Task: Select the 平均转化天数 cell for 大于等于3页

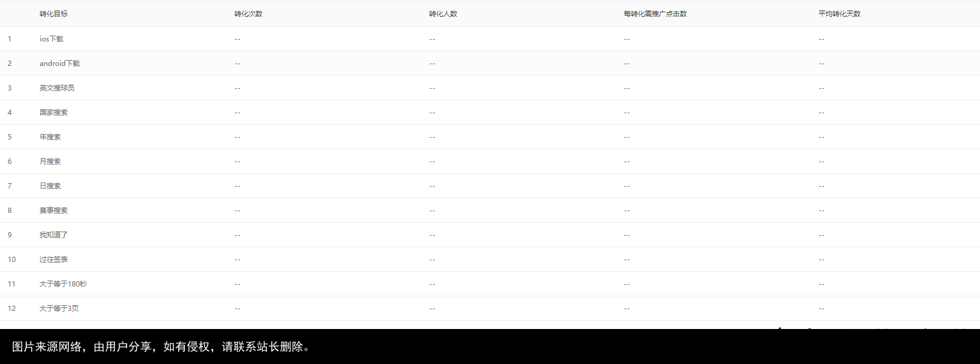Action: pos(821,309)
